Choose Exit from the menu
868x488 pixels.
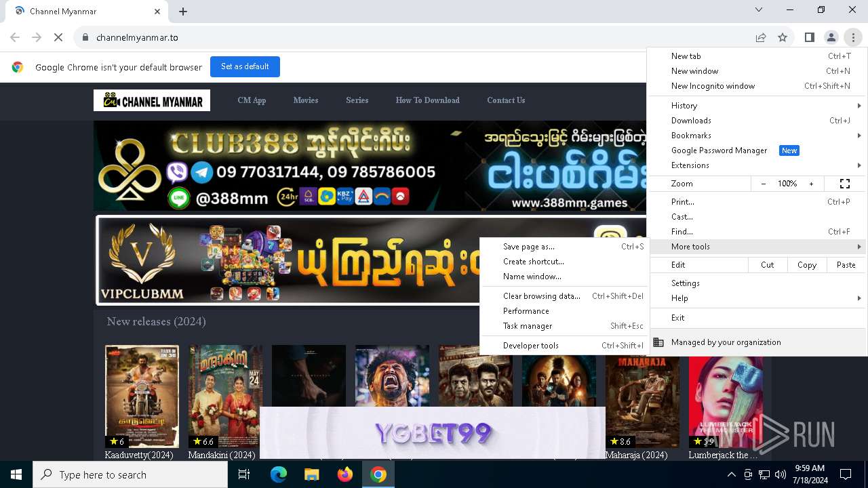[x=757, y=318]
